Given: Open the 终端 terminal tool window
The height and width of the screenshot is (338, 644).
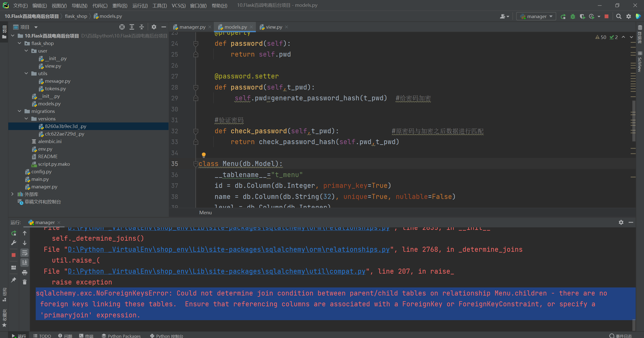Looking at the screenshot, I should pos(86,335).
